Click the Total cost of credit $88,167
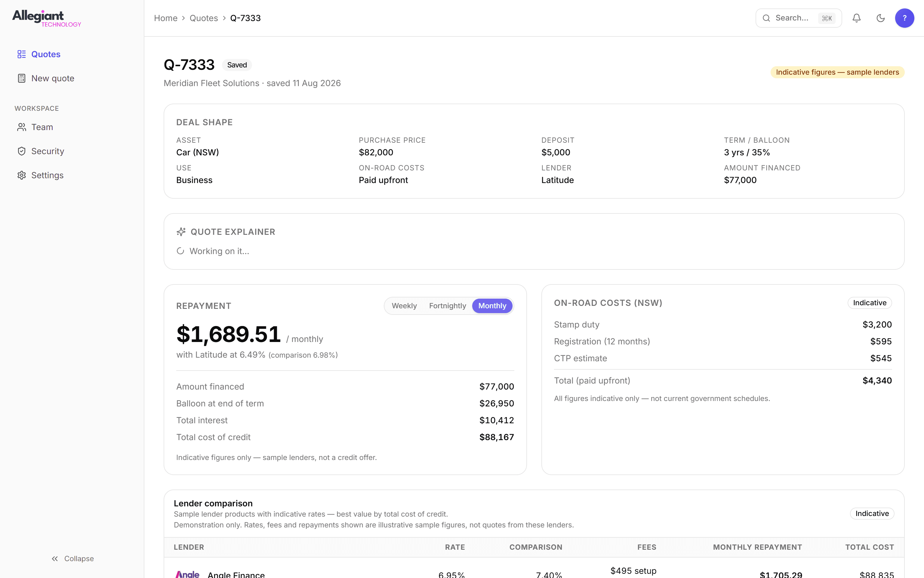 (x=496, y=437)
